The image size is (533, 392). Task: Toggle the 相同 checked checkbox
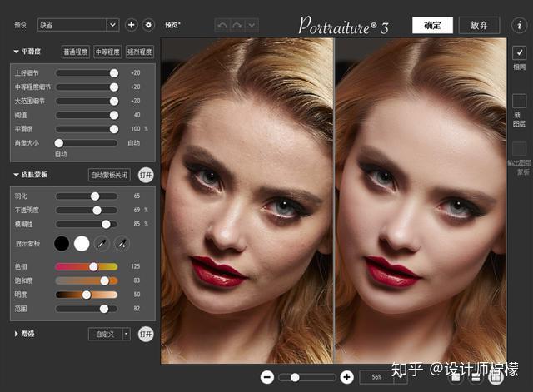(x=519, y=52)
